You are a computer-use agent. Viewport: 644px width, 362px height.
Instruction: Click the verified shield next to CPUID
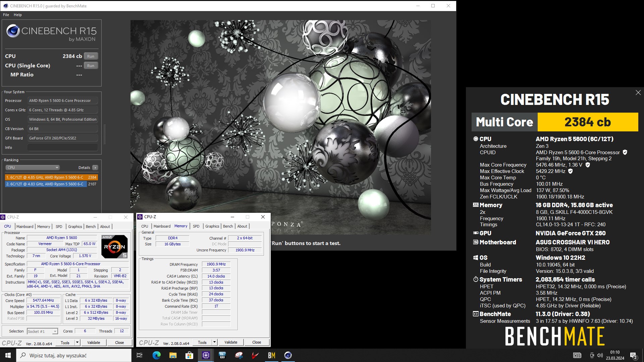[625, 152]
